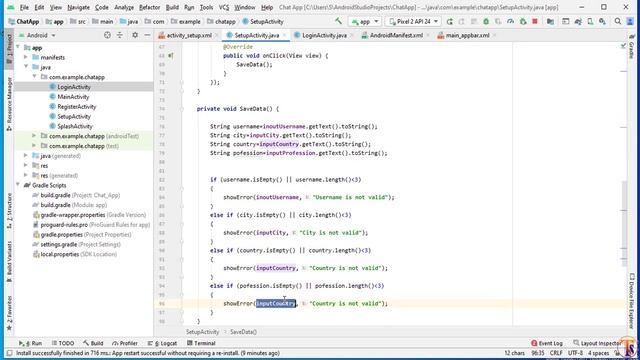The width and height of the screenshot is (640, 360).
Task: Toggle the Favorites tool window
Action: click(x=9, y=312)
